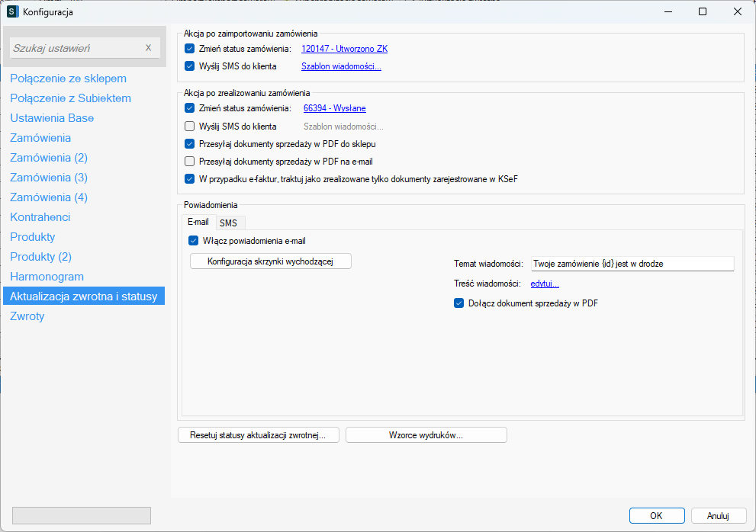Image resolution: width=756 pixels, height=532 pixels.
Task: Open '120147 - Utworzono ZK' status link
Action: [344, 49]
